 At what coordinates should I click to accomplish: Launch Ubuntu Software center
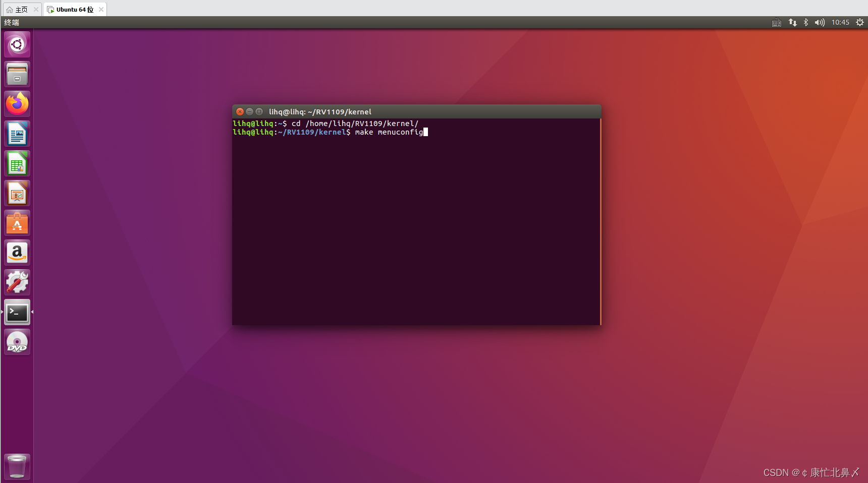[17, 223]
